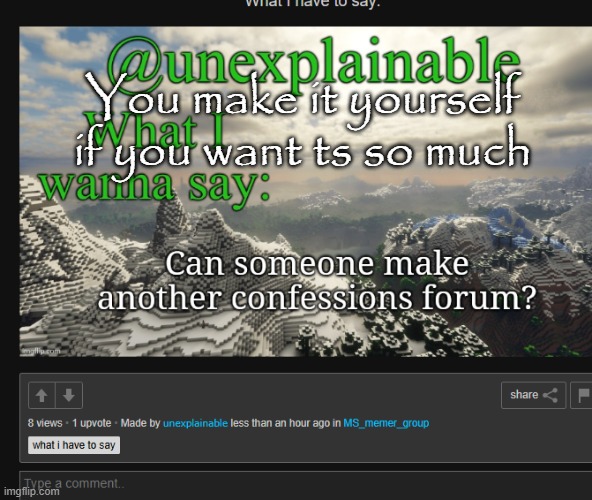Open the Minecraft mountain meme image
The height and width of the screenshot is (500, 592).
[x=305, y=191]
